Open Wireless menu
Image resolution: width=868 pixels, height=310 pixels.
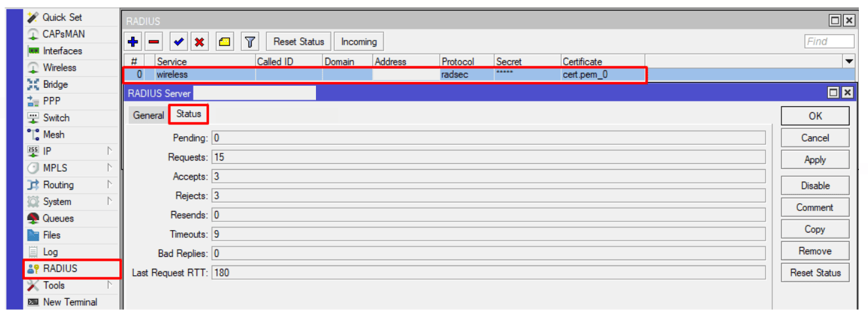pos(60,68)
